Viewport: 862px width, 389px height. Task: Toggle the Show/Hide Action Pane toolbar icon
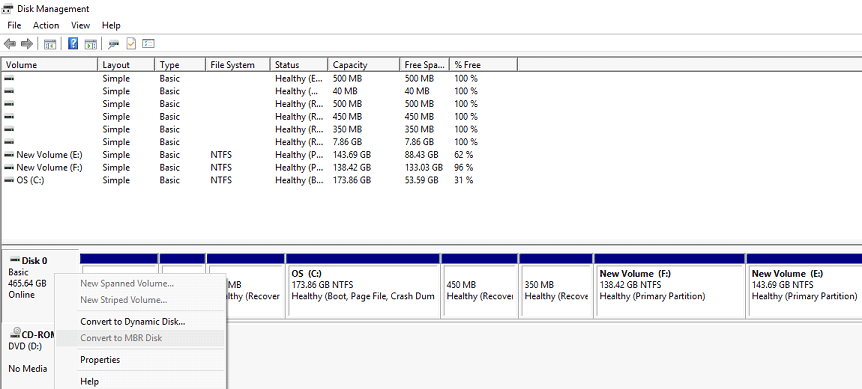pyautogui.click(x=91, y=44)
